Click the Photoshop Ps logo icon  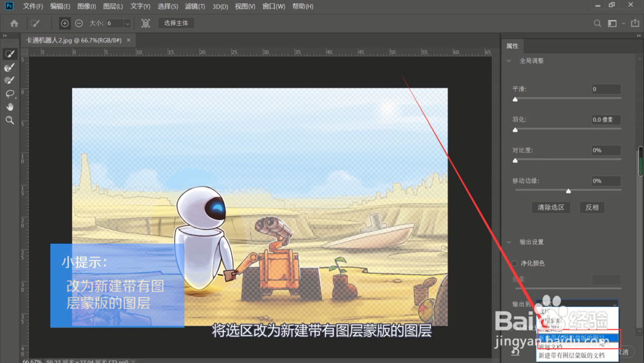(x=9, y=6)
